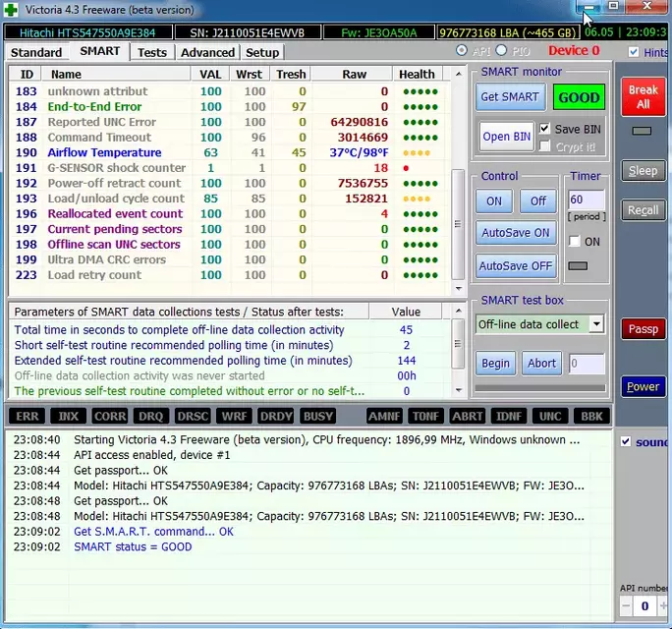Click the SMART attributes scrollbar thumb
Screen dimensions: 672x629
458,224
